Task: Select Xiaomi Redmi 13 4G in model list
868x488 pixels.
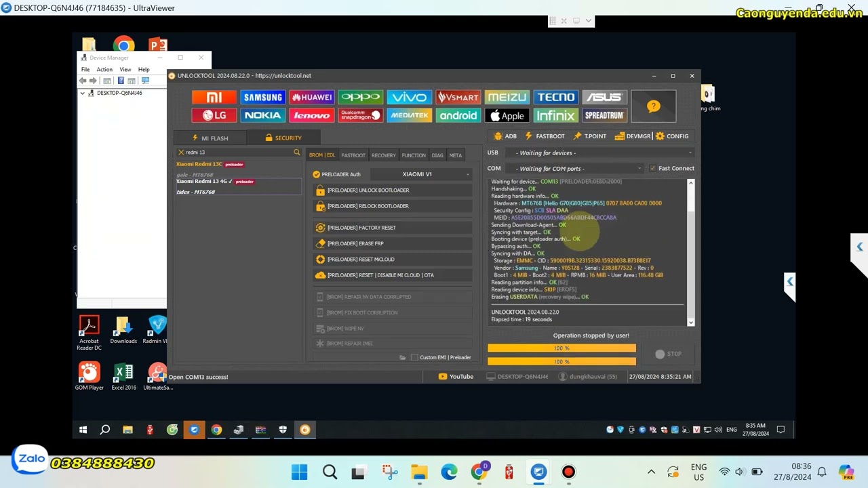Action: pyautogui.click(x=237, y=186)
